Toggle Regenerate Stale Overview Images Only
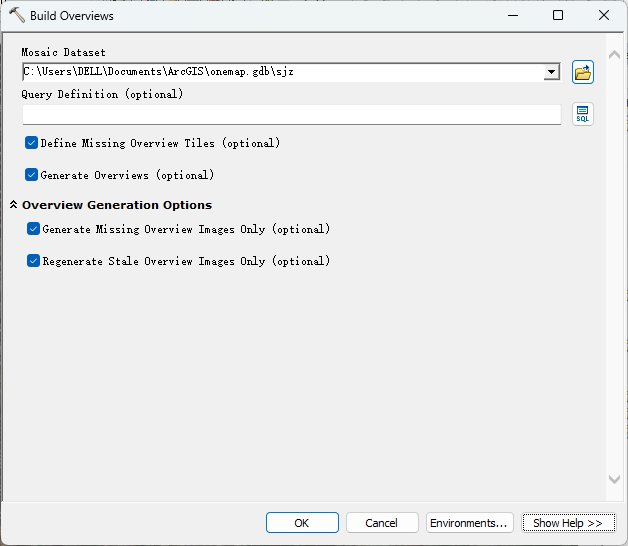Viewport: 628px width, 546px height. click(x=33, y=261)
